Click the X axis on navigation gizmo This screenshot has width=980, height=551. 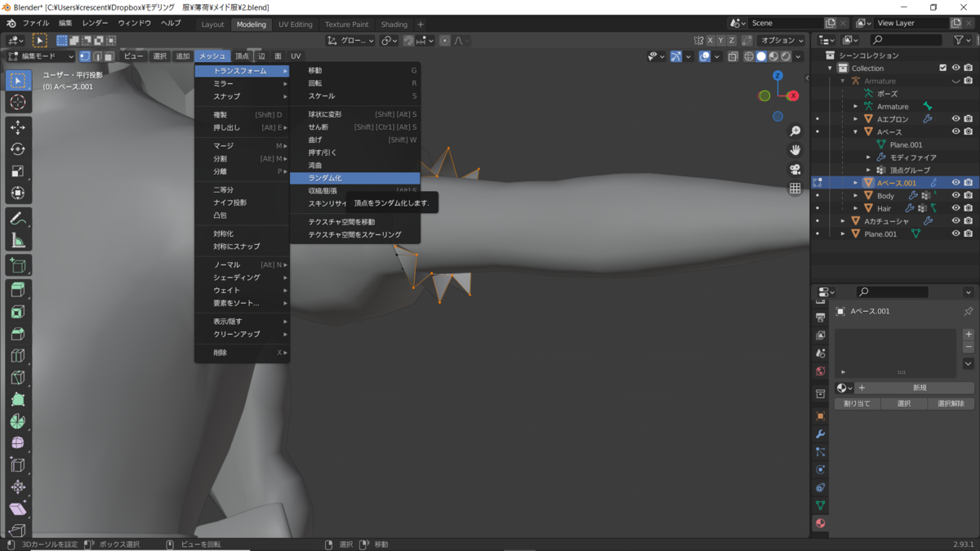pos(793,96)
